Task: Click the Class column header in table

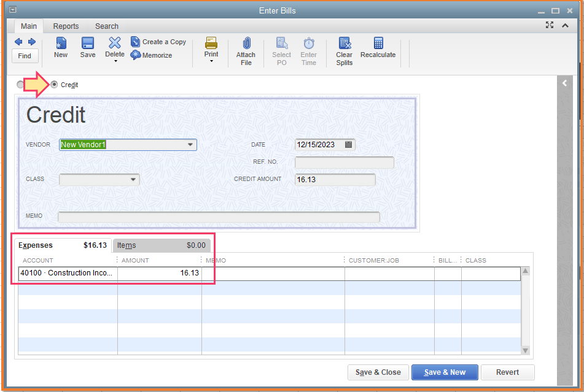Action: coord(476,260)
